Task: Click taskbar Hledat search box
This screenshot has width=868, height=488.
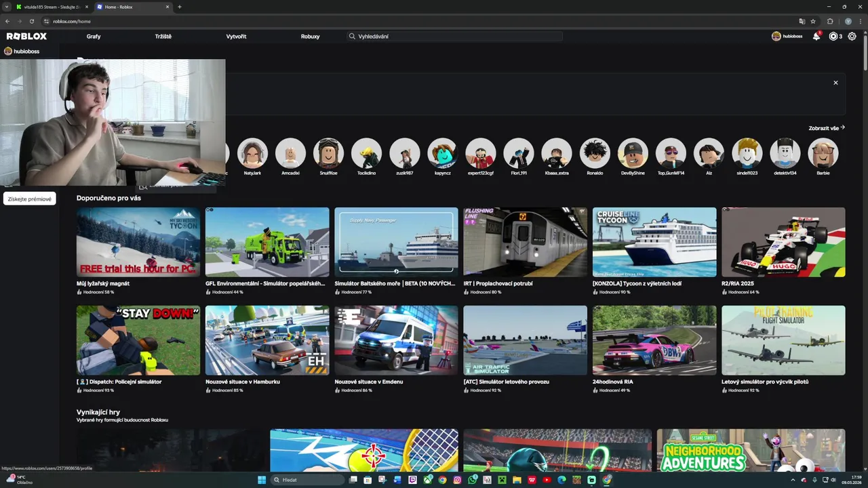Action: coord(308,480)
